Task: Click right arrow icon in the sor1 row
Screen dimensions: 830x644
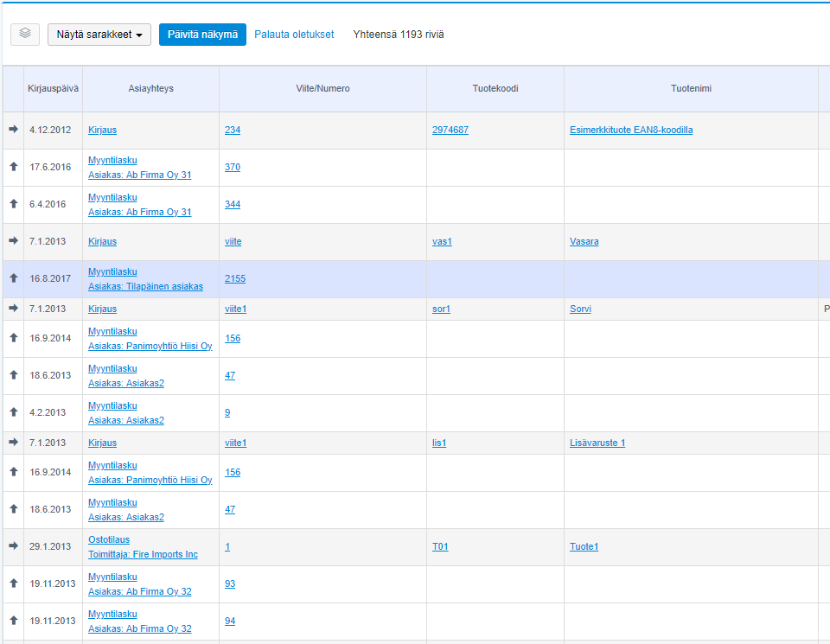Action: (14, 308)
